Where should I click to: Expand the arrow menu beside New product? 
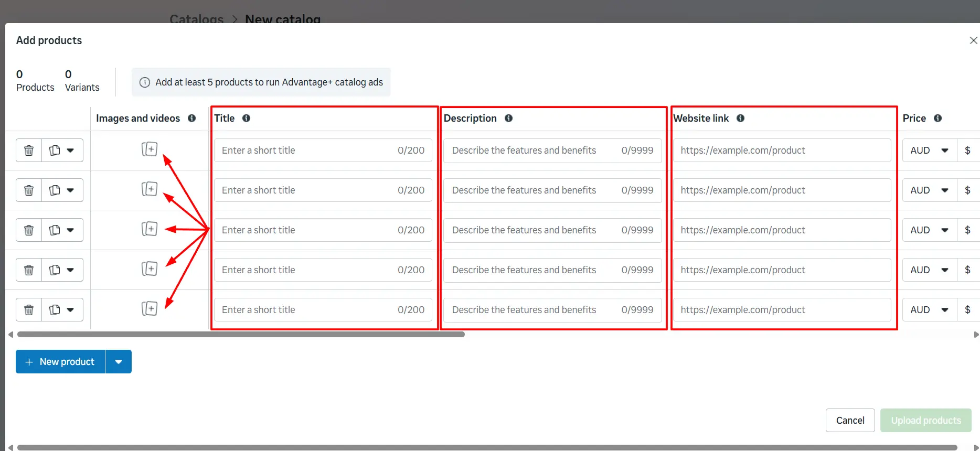pyautogui.click(x=119, y=362)
